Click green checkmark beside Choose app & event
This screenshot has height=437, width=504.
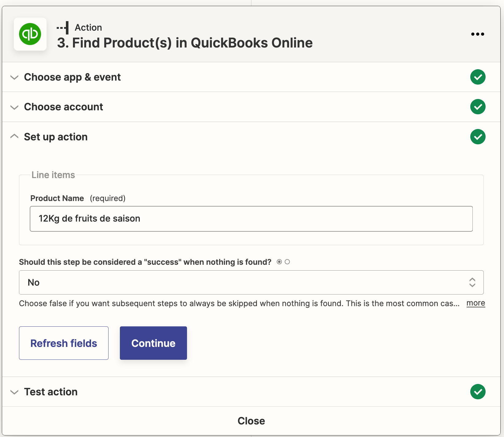(478, 77)
